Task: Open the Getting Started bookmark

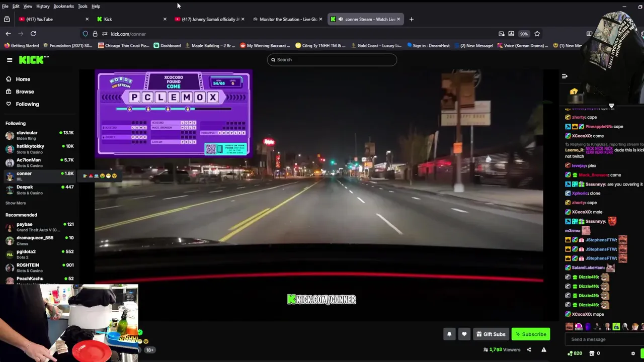Action: point(22,46)
